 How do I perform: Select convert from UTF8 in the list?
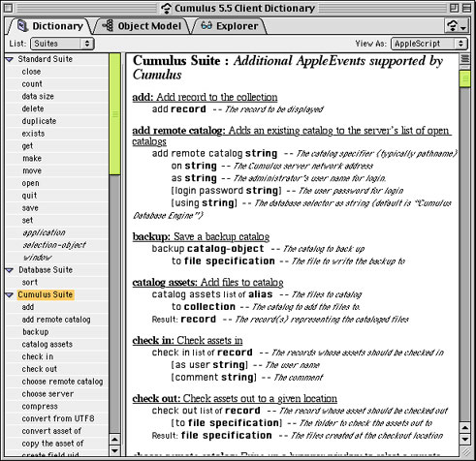point(58,418)
